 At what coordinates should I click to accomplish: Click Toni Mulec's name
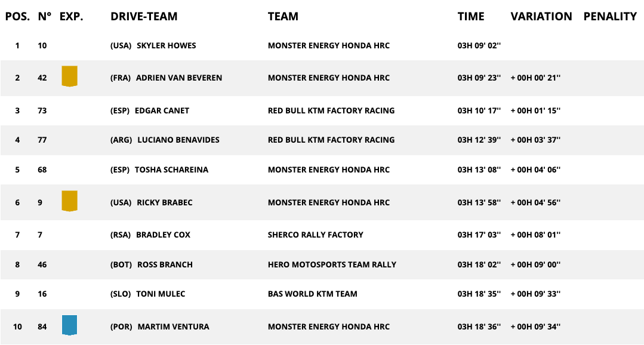[161, 294]
